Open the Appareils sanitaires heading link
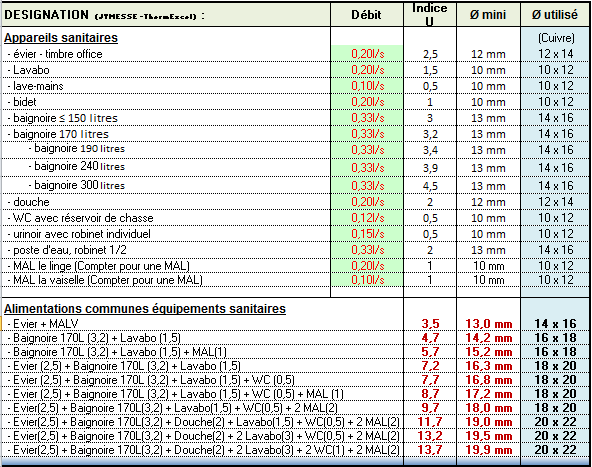This screenshot has height=467, width=592. pyautogui.click(x=61, y=38)
